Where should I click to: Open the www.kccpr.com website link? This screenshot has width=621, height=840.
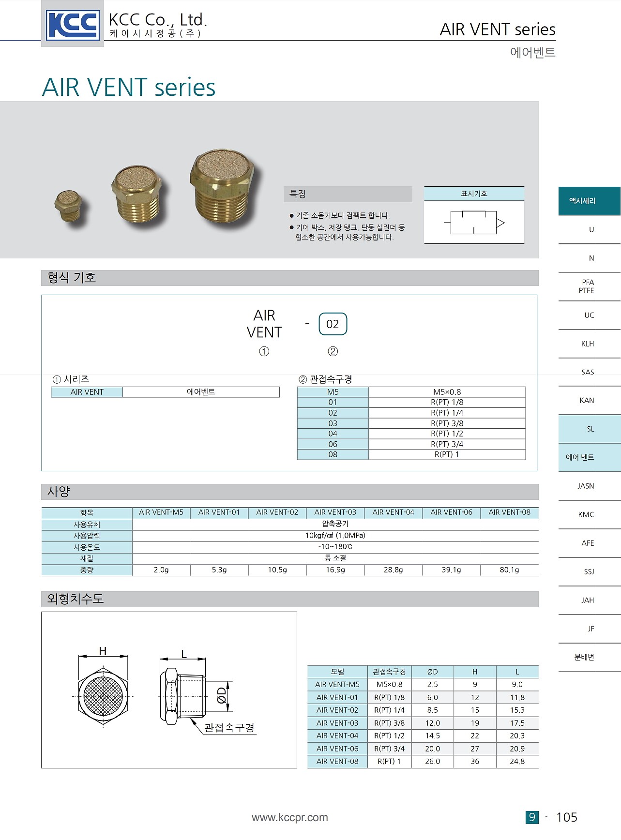289,817
